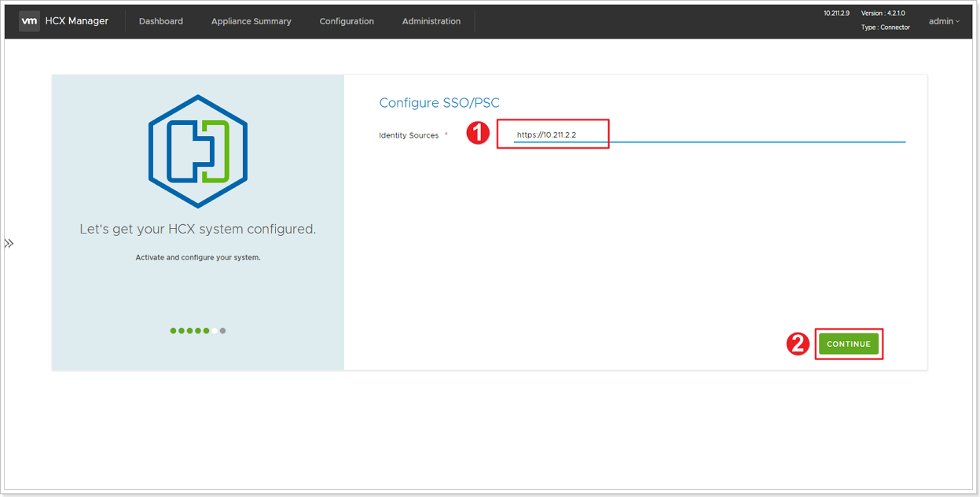Click the Configure SSO/PSC heading
The width and height of the screenshot is (980, 497).
point(439,103)
